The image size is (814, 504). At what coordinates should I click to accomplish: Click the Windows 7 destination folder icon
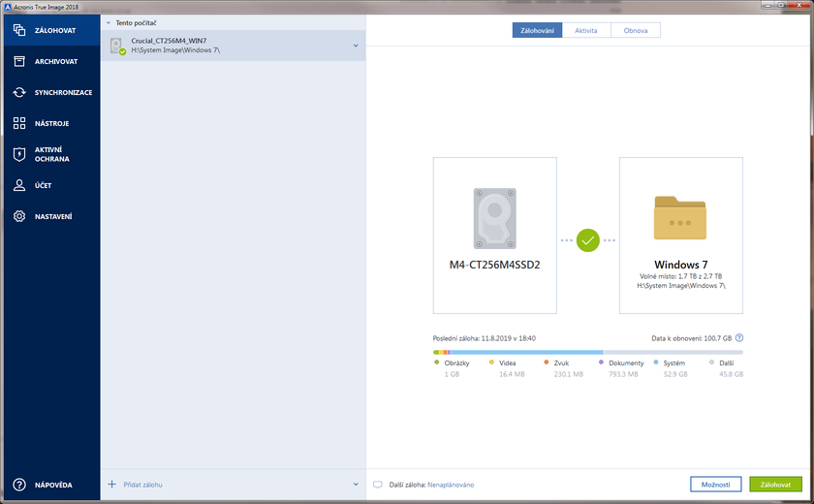680,218
